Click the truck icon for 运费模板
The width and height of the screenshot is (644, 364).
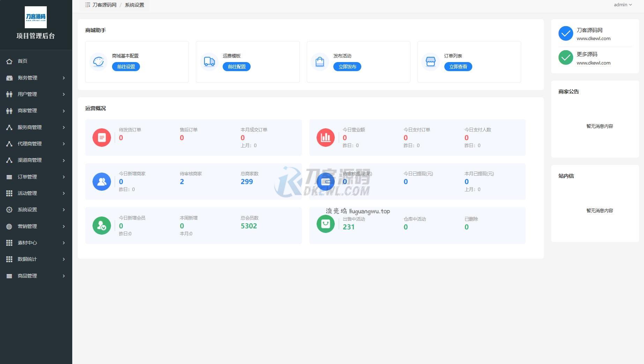click(x=209, y=62)
